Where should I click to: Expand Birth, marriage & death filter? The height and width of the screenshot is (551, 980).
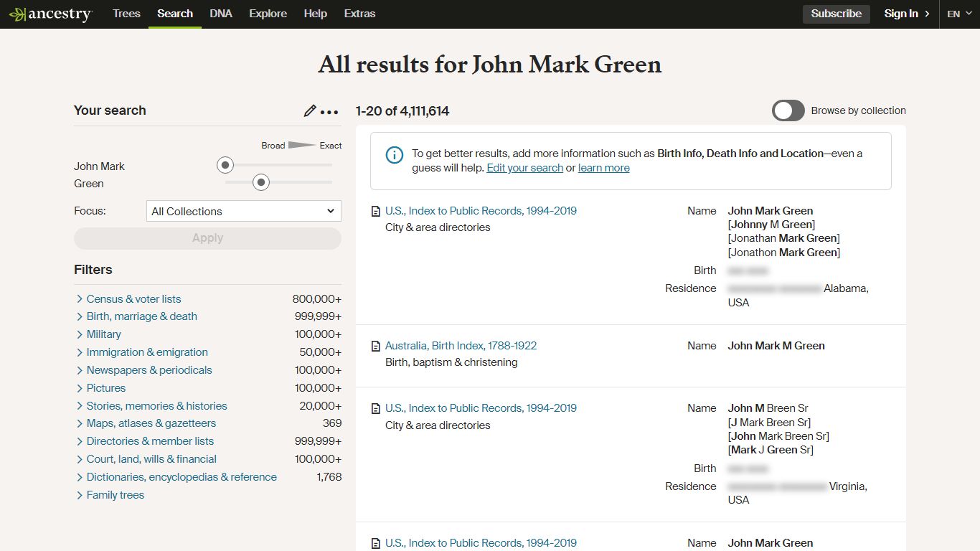pos(136,316)
